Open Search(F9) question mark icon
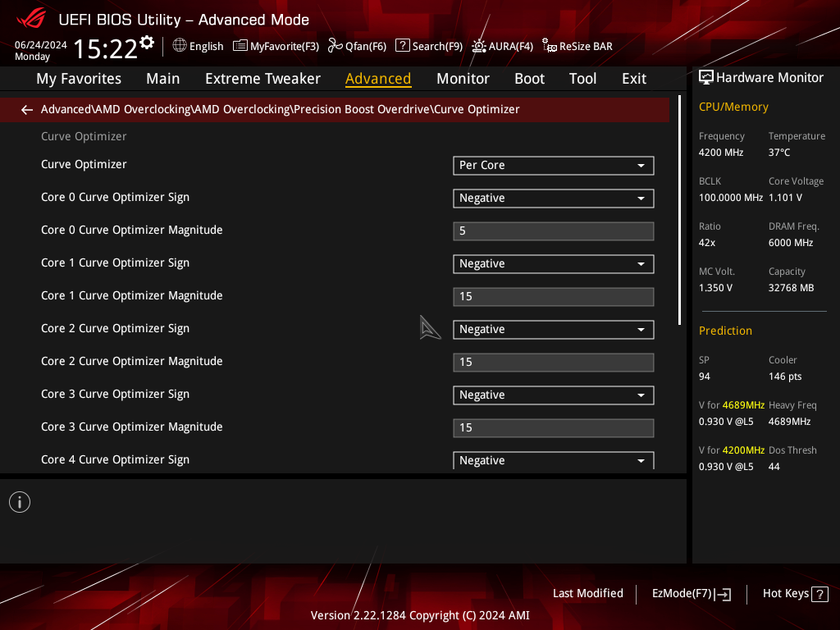Image resolution: width=840 pixels, height=630 pixels. tap(402, 46)
